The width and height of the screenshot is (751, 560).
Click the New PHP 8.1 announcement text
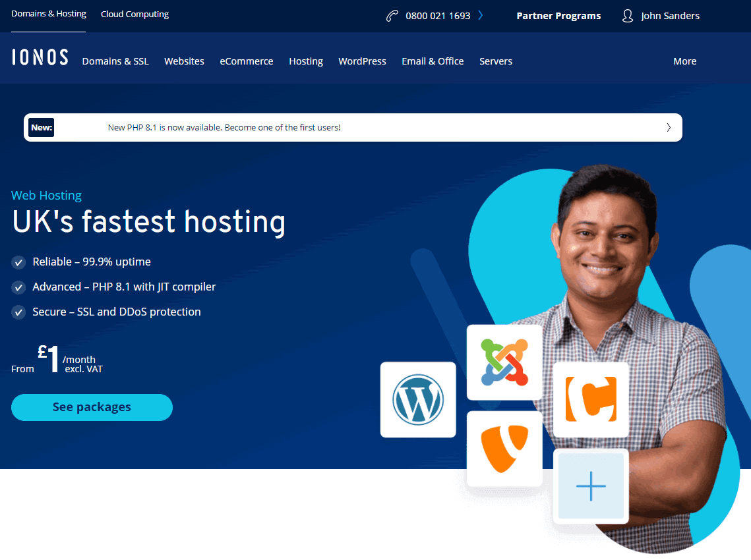(x=224, y=128)
